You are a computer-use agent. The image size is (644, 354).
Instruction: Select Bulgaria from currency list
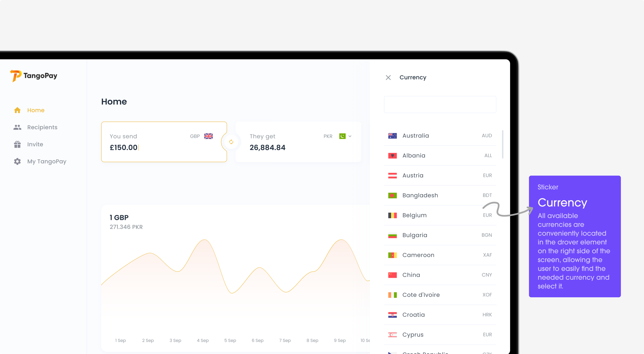point(440,235)
